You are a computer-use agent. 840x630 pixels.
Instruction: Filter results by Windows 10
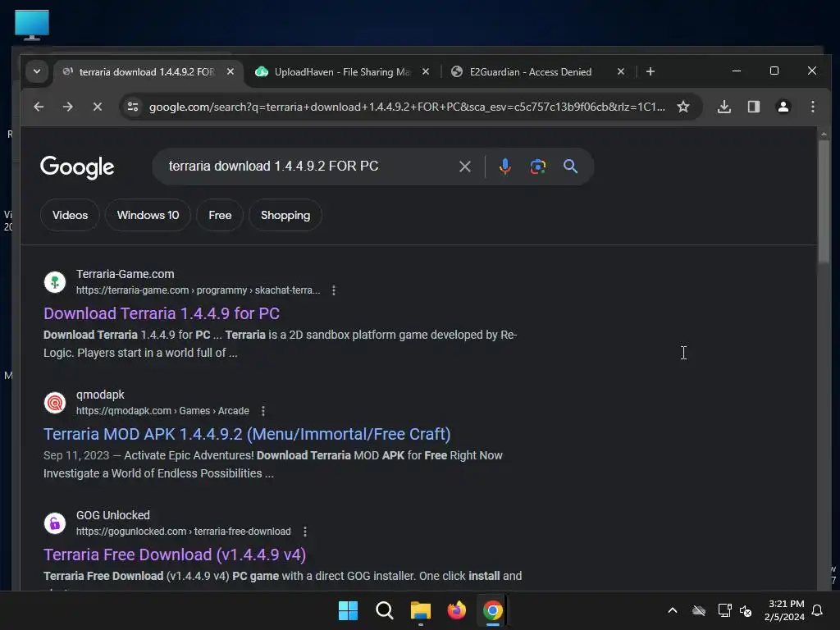(148, 216)
